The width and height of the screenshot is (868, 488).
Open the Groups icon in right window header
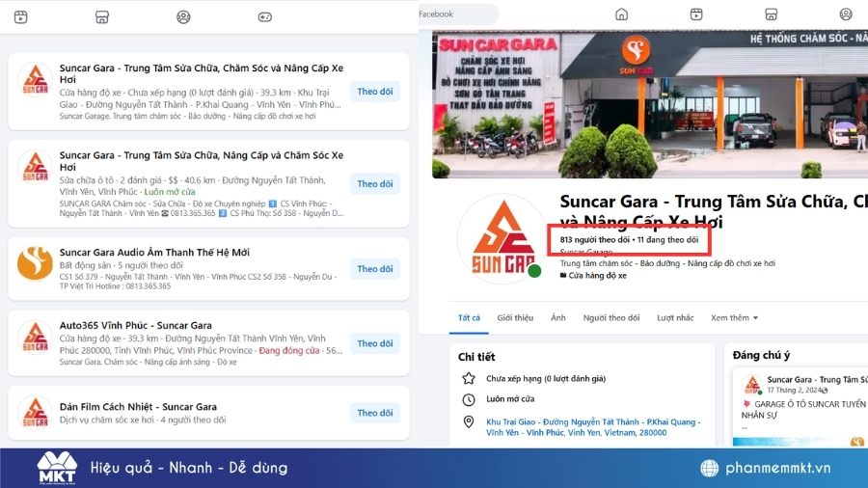point(846,14)
